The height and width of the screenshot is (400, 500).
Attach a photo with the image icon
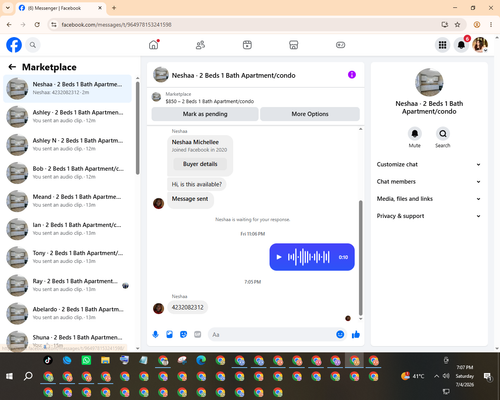coord(169,334)
